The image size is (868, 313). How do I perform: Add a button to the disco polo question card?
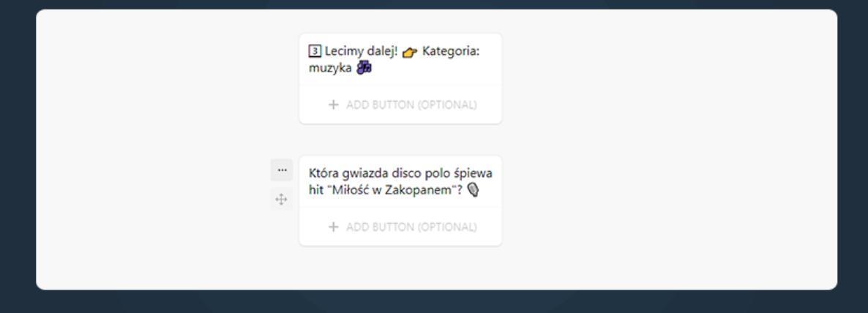coord(401,227)
